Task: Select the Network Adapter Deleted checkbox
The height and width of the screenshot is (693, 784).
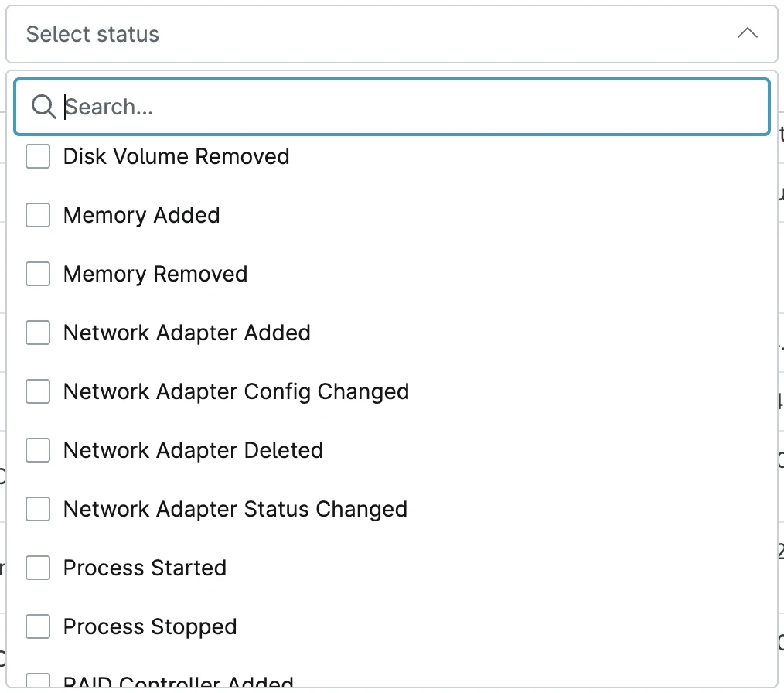Action: point(38,450)
